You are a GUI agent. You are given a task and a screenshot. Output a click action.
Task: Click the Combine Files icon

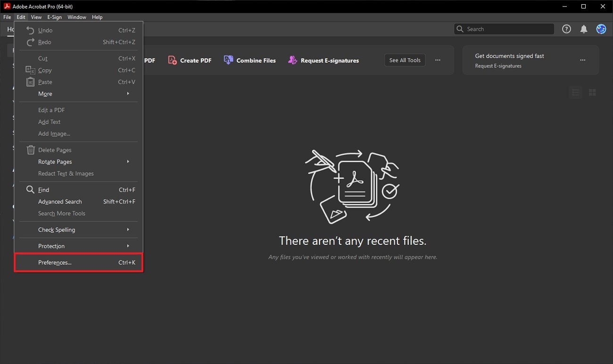(228, 60)
